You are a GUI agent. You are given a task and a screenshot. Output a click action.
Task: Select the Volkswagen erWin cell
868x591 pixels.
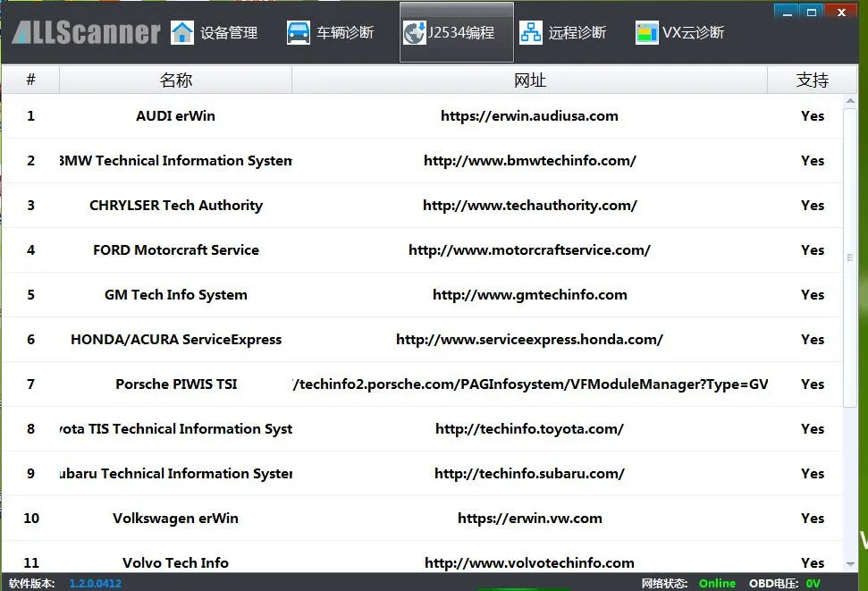point(175,519)
